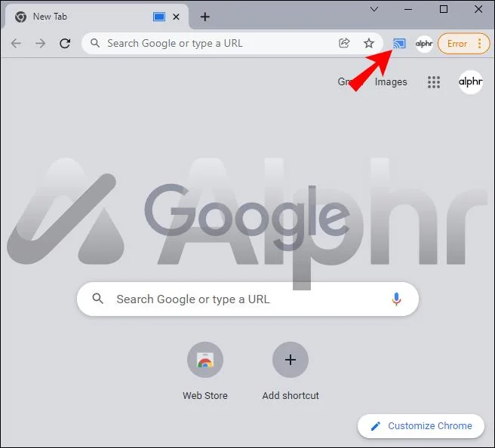This screenshot has height=448, width=495.
Task: Click the Google search box on page
Action: pyautogui.click(x=247, y=299)
